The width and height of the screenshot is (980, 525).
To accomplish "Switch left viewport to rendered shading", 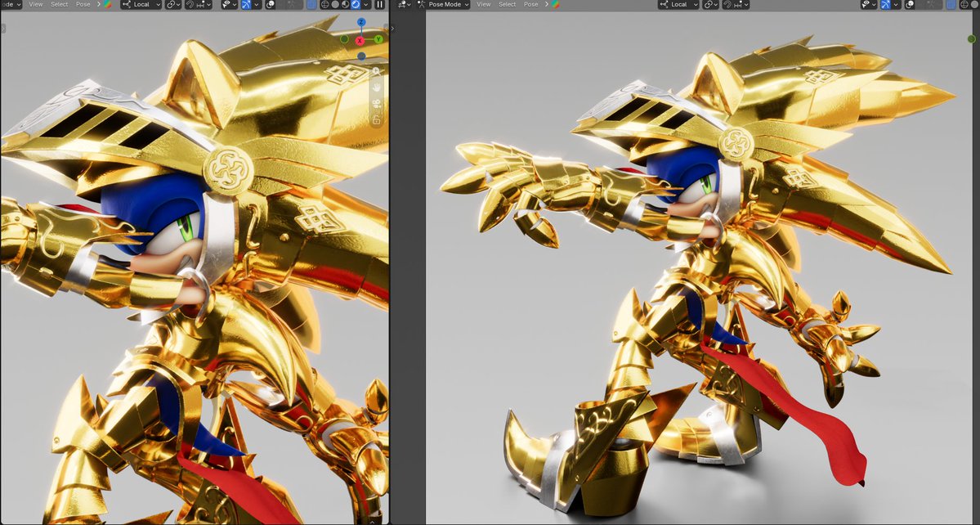I will 356,4.
